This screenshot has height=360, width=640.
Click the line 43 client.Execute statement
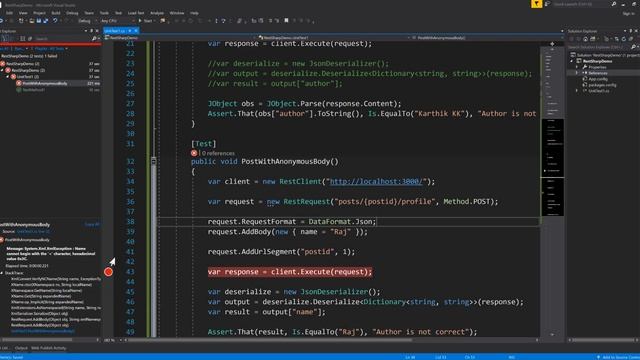pos(290,272)
